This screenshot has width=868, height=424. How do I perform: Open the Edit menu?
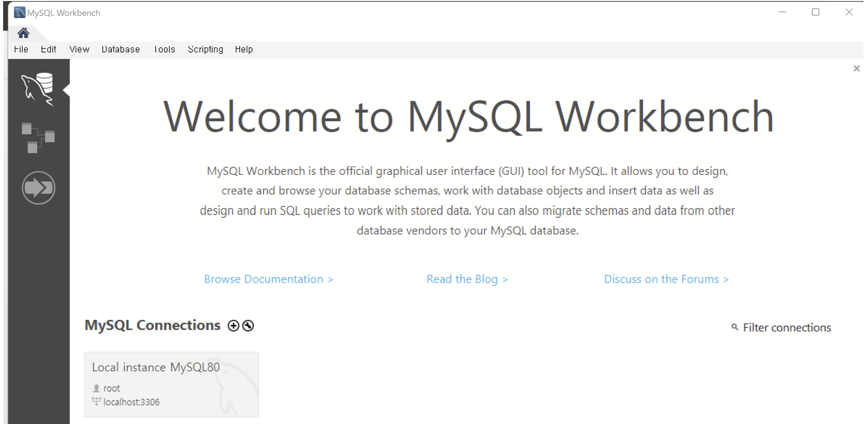pos(49,50)
